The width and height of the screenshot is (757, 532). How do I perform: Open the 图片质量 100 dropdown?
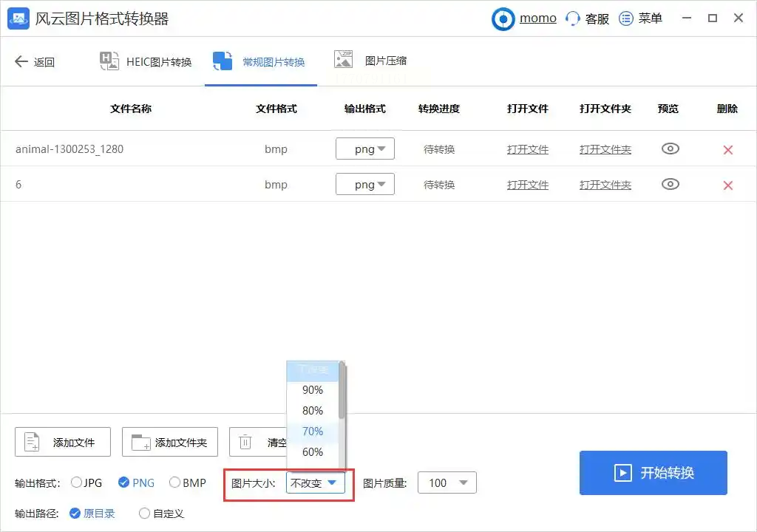(447, 482)
